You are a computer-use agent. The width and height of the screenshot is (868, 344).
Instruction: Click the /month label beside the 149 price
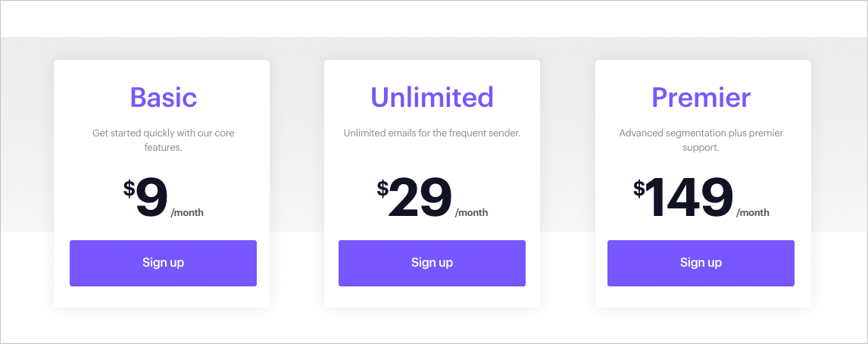[753, 213]
